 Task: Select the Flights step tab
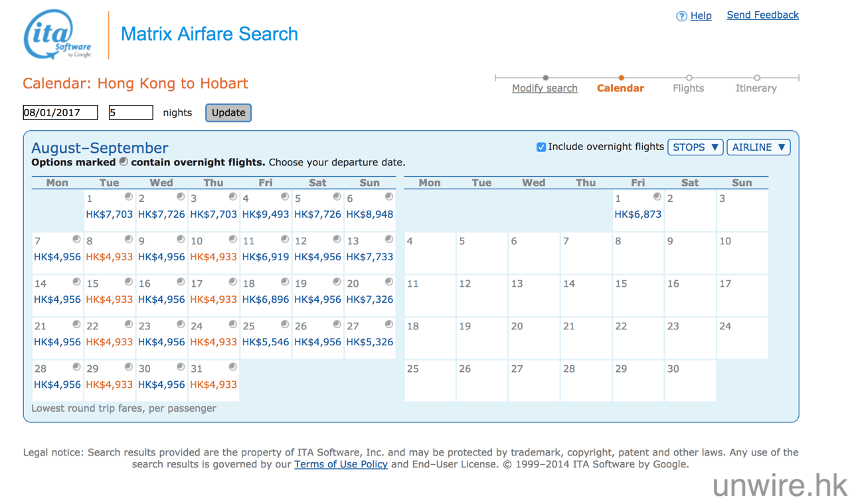click(688, 88)
